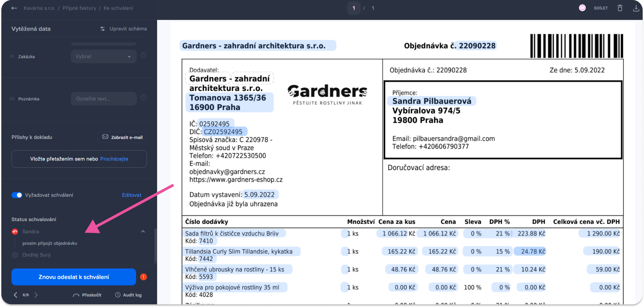Select discount 100 % value
644x307 pixels.
click(472, 287)
